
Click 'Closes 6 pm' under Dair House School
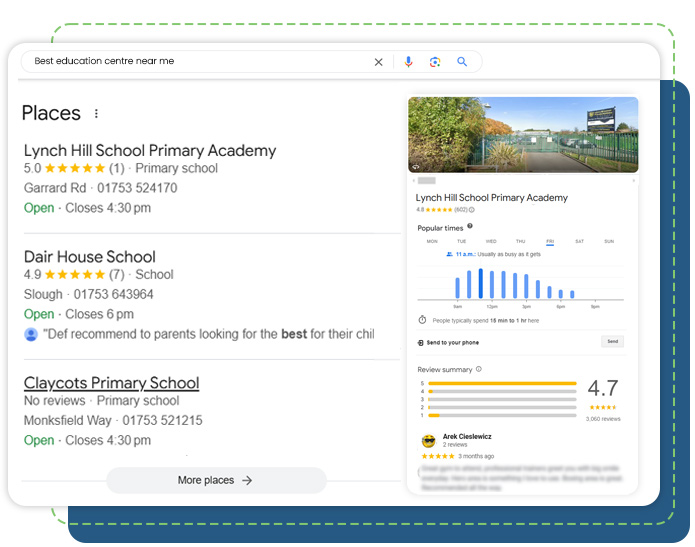(99, 314)
